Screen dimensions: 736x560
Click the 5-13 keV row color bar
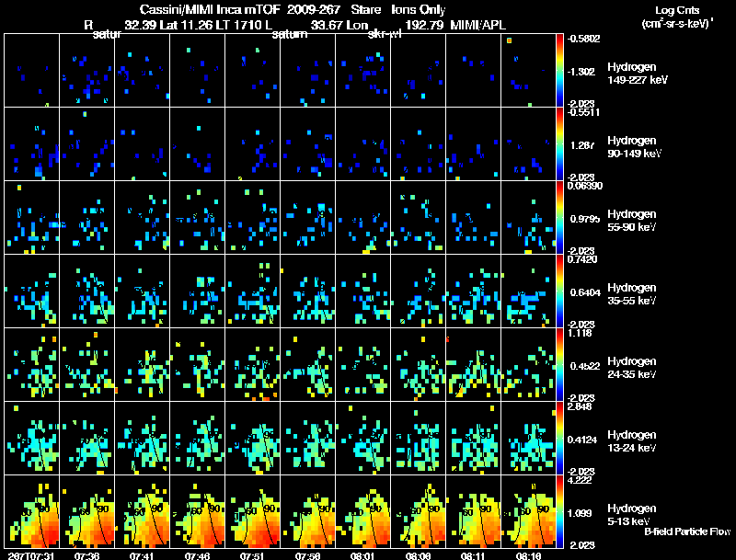559,512
